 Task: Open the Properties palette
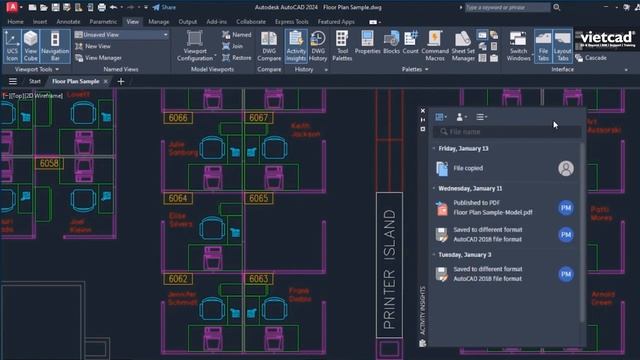coord(367,43)
